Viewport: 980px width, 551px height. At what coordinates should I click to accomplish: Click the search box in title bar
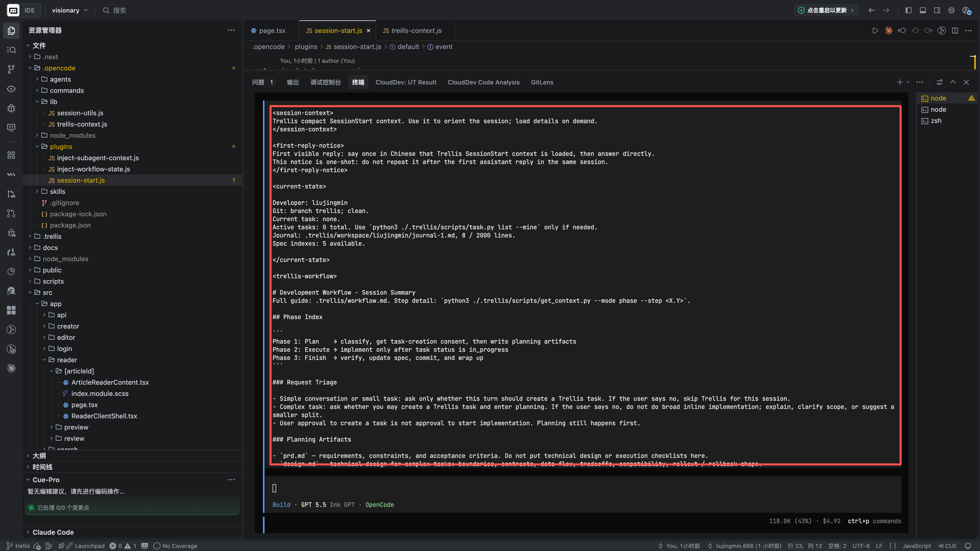point(114,10)
